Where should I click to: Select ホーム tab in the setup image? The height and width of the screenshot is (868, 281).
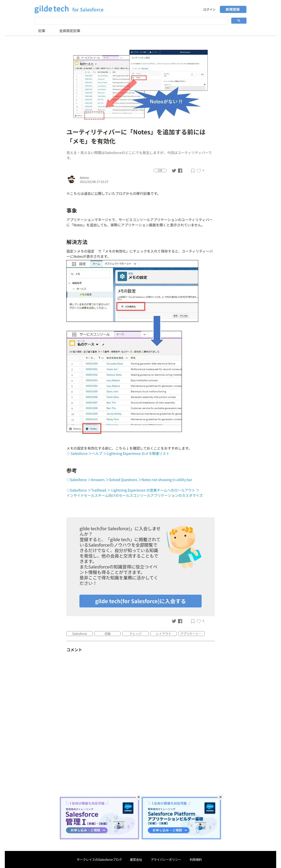96,264
